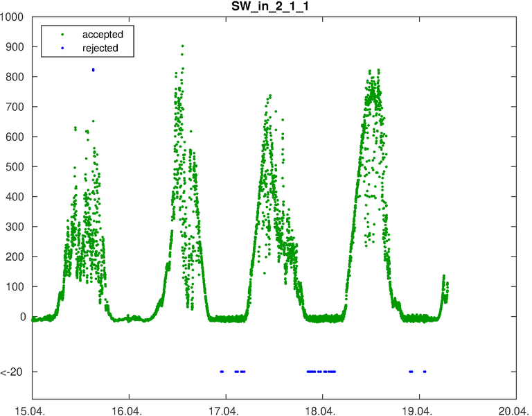This screenshot has width=532, height=416.
Task: Click y-axis label 500
Action: coord(15,166)
